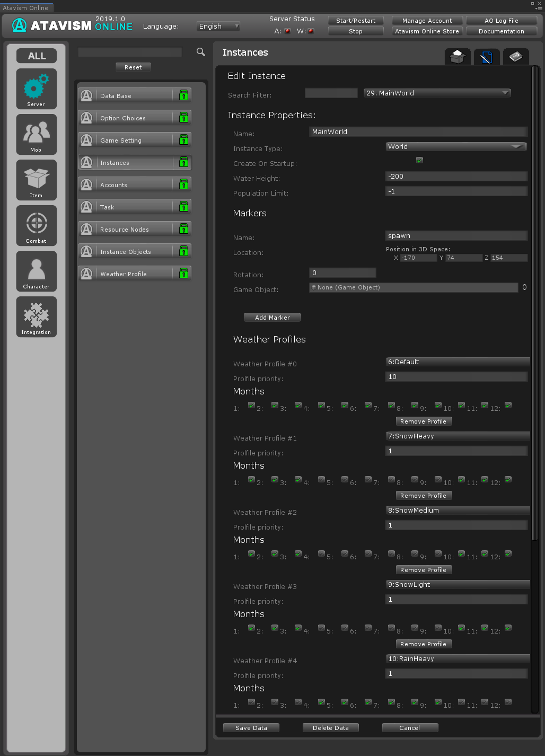Open Weather Profile in the list
Screen dimensions: 545x756
point(135,274)
